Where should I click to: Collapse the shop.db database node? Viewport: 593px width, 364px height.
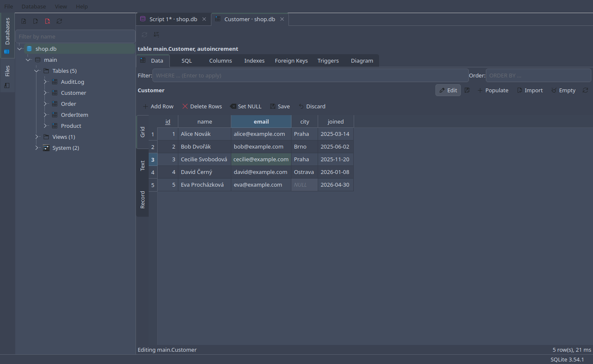[x=19, y=49]
